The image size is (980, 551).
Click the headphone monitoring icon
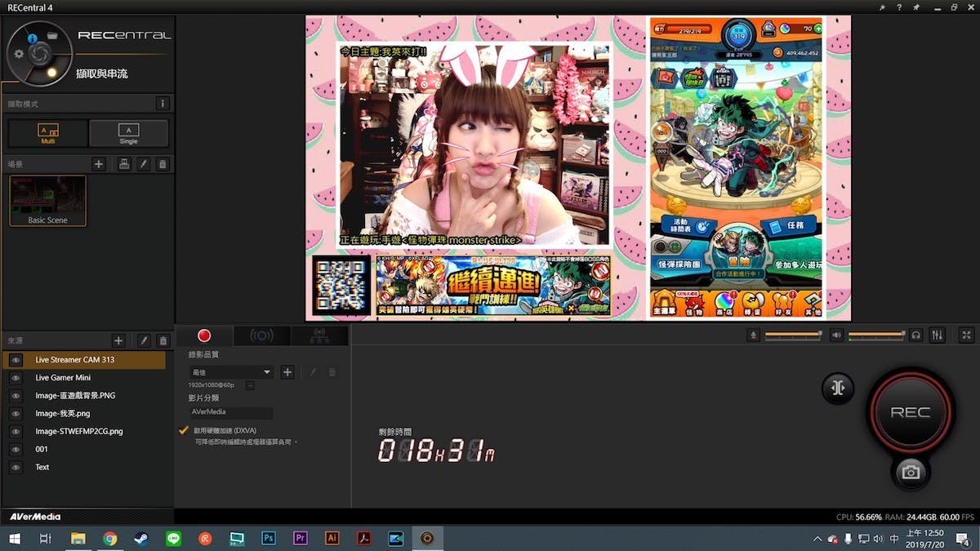click(x=916, y=335)
